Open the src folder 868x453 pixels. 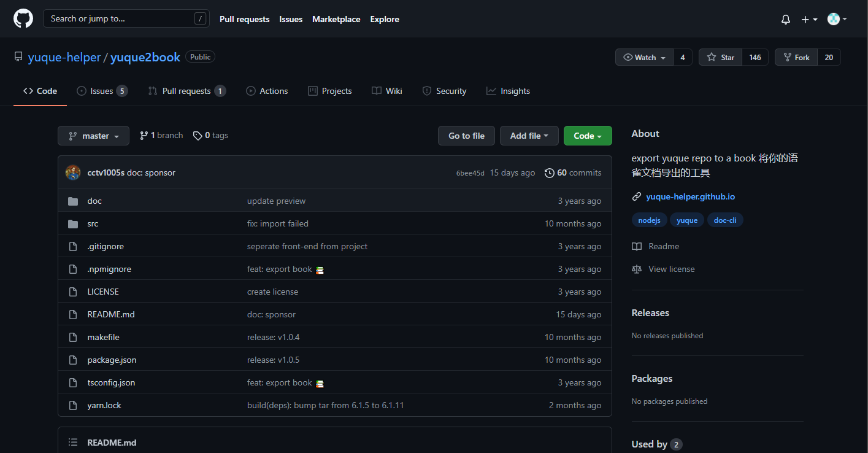pos(93,223)
